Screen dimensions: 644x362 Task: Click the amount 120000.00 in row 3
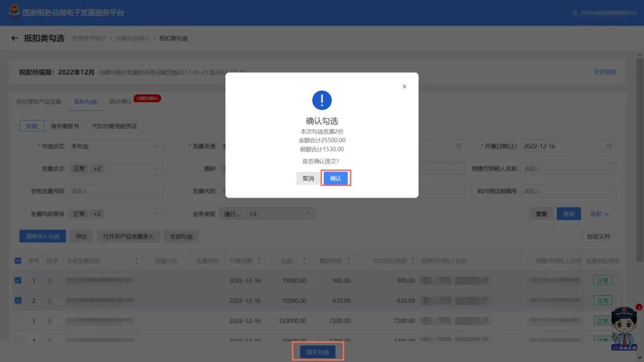coord(292,321)
